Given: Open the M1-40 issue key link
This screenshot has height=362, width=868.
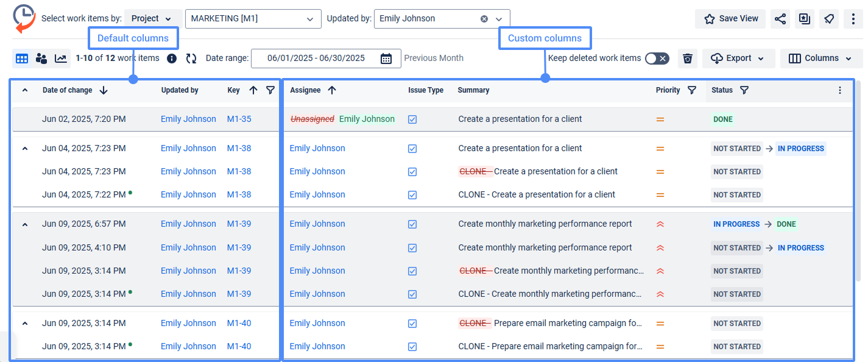Looking at the screenshot, I should pyautogui.click(x=239, y=323).
